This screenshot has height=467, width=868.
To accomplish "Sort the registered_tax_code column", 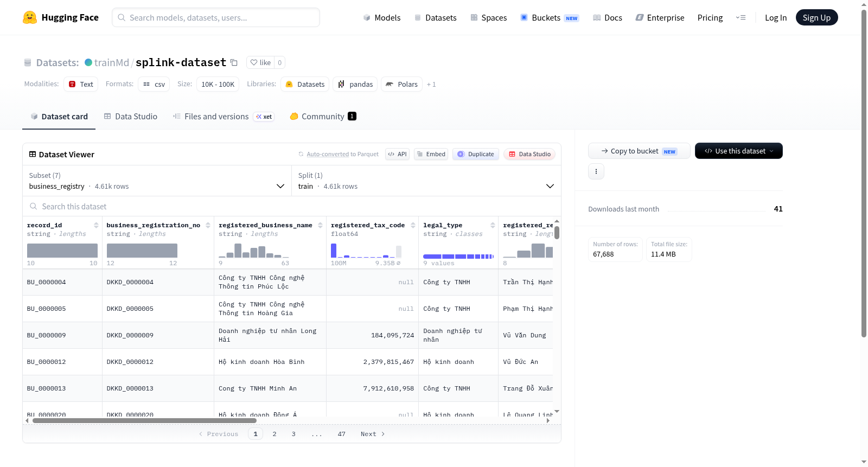I will [413, 225].
